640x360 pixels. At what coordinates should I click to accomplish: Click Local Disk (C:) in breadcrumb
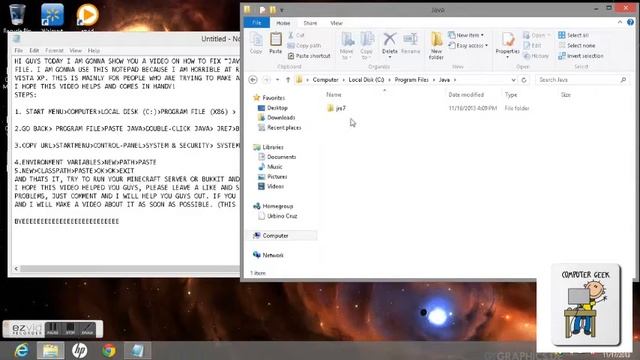click(x=366, y=80)
